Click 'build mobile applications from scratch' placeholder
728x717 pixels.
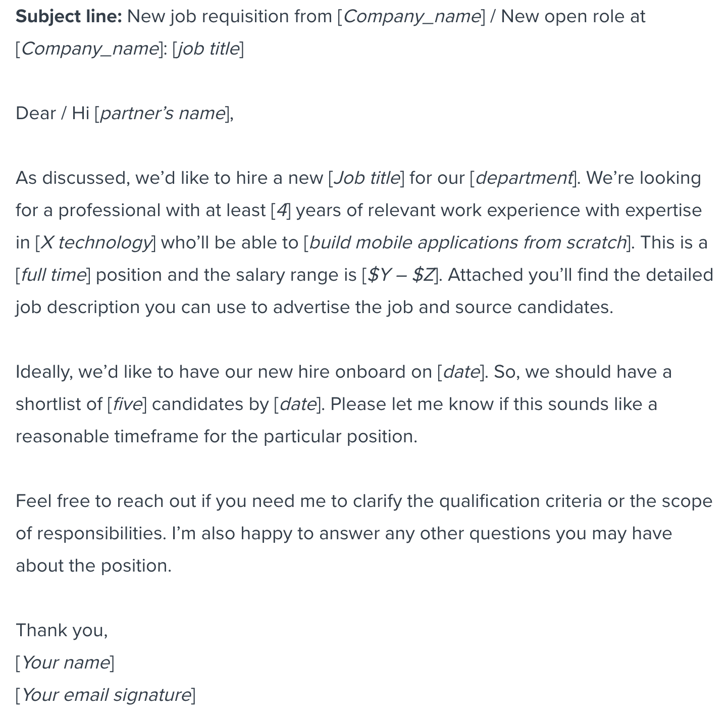click(x=467, y=242)
